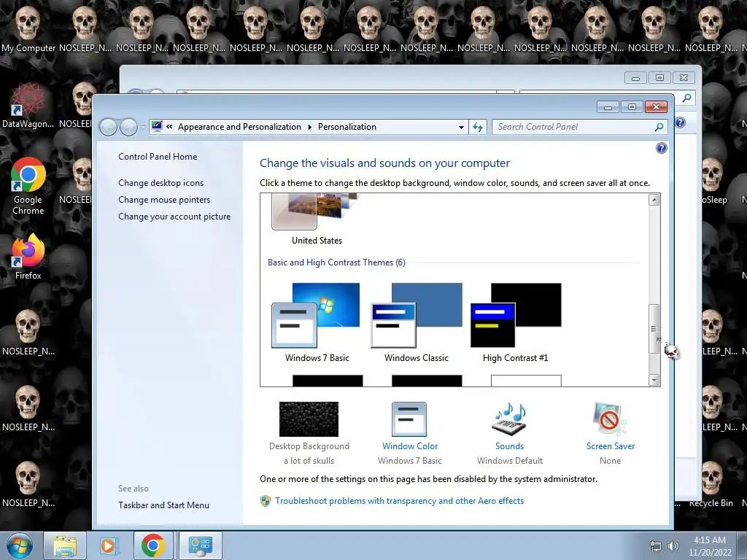
Task: Click the Windows Start orb
Action: click(20, 545)
